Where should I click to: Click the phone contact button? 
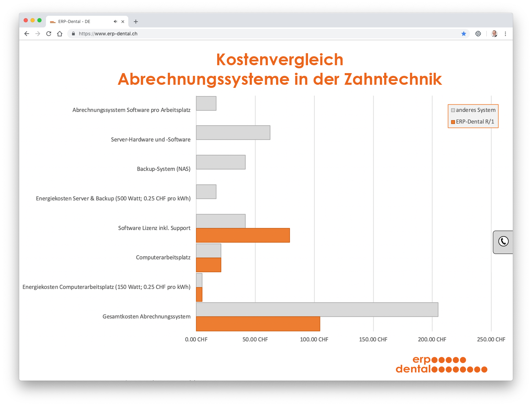[503, 242]
